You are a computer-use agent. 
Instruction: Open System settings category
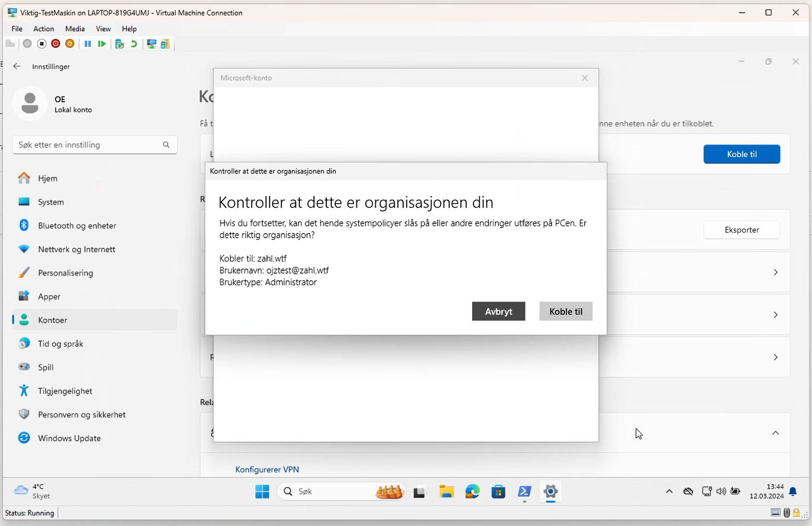[x=95, y=202]
